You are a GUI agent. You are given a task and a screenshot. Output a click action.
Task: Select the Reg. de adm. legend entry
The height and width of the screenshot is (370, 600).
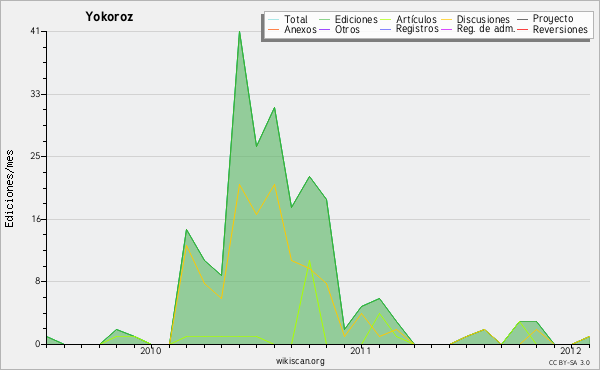coord(486,29)
